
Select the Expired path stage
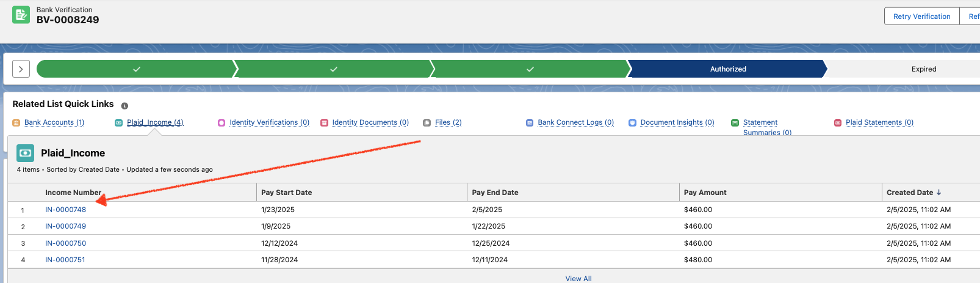pos(924,69)
